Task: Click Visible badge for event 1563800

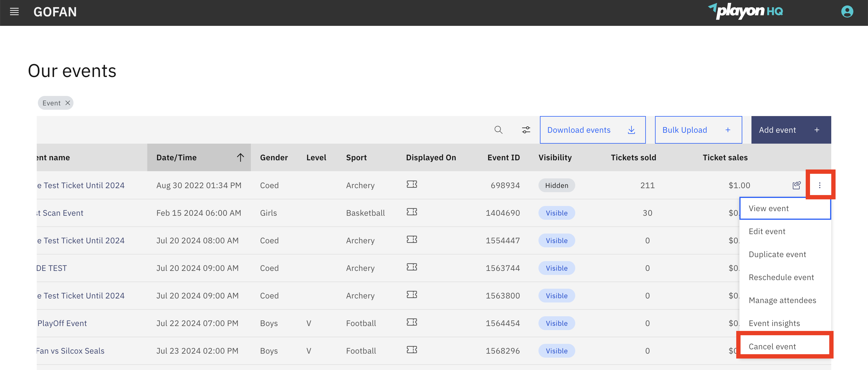Action: [557, 296]
